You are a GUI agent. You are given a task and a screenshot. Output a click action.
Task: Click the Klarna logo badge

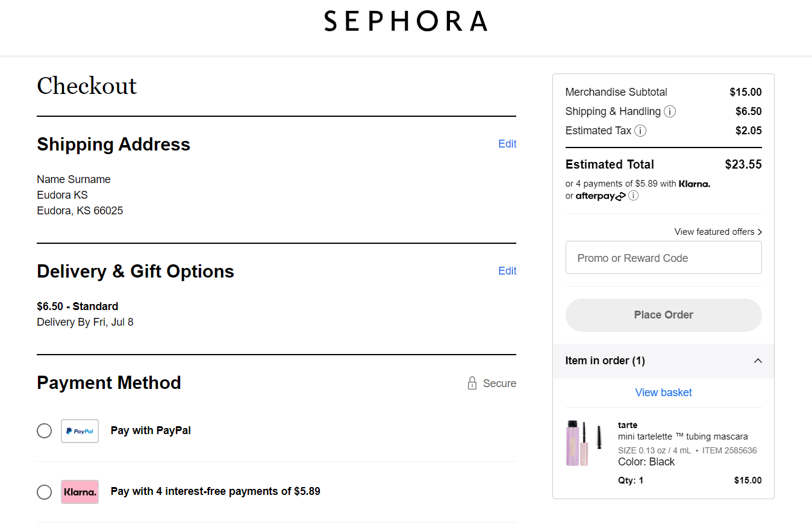(x=80, y=492)
